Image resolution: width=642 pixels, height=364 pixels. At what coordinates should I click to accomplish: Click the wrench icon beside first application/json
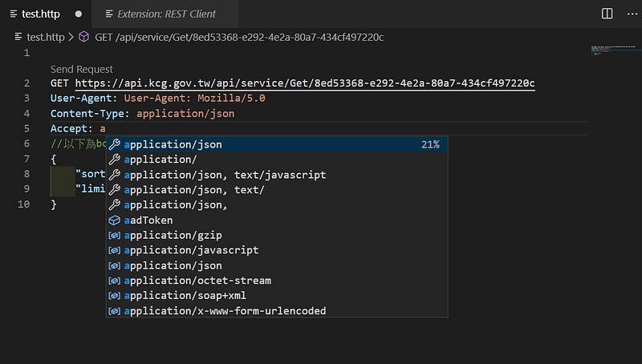(114, 144)
